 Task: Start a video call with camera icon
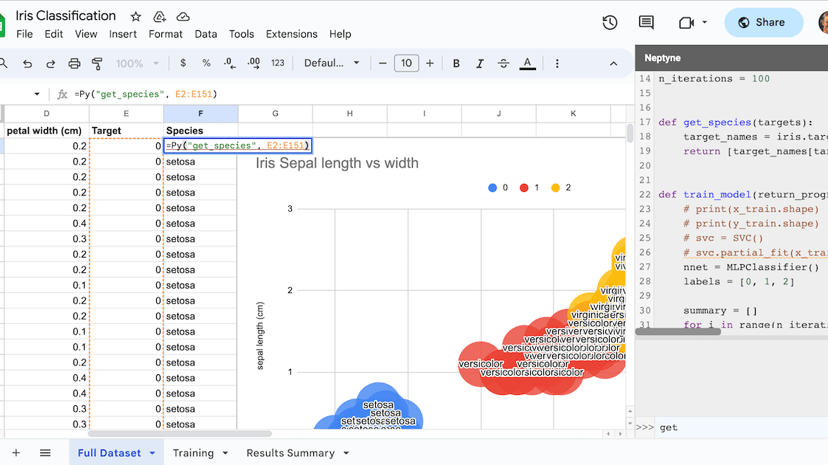pyautogui.click(x=686, y=23)
